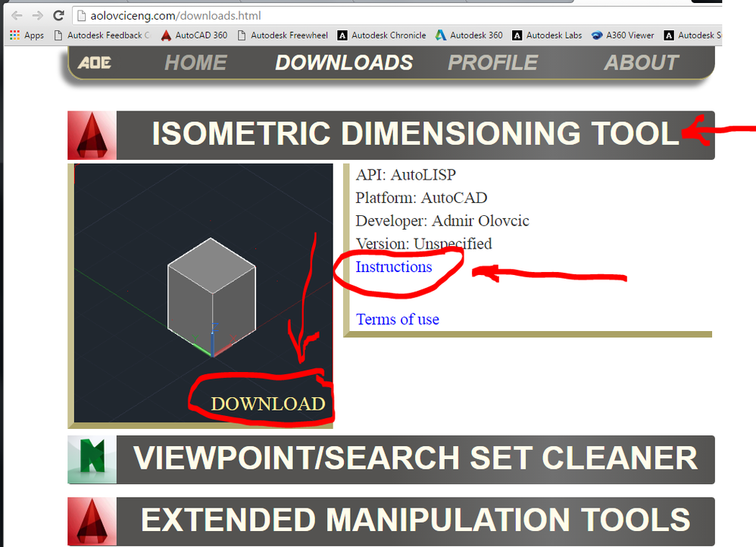Open A360 Viewer bookmark
The image size is (756, 547).
(x=623, y=35)
